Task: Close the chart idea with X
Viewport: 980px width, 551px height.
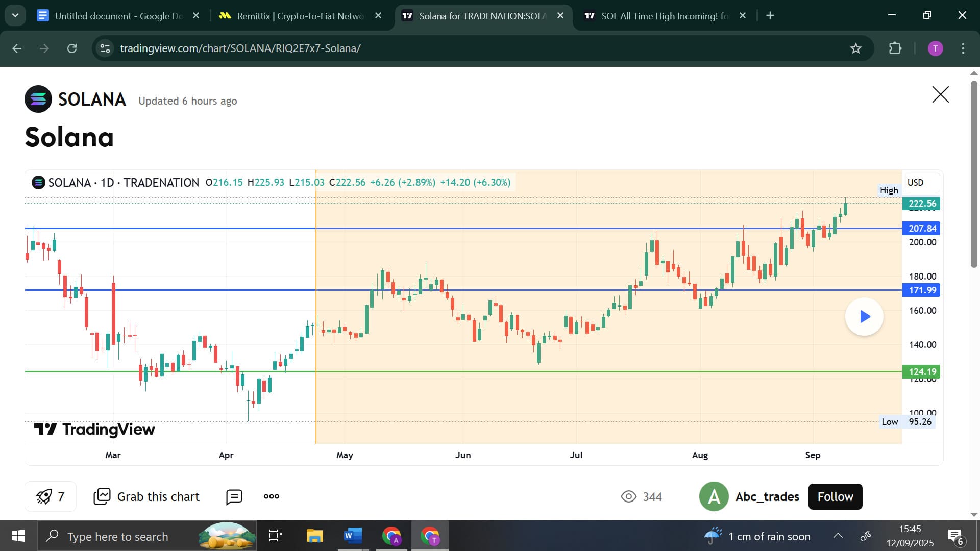Action: pos(940,94)
